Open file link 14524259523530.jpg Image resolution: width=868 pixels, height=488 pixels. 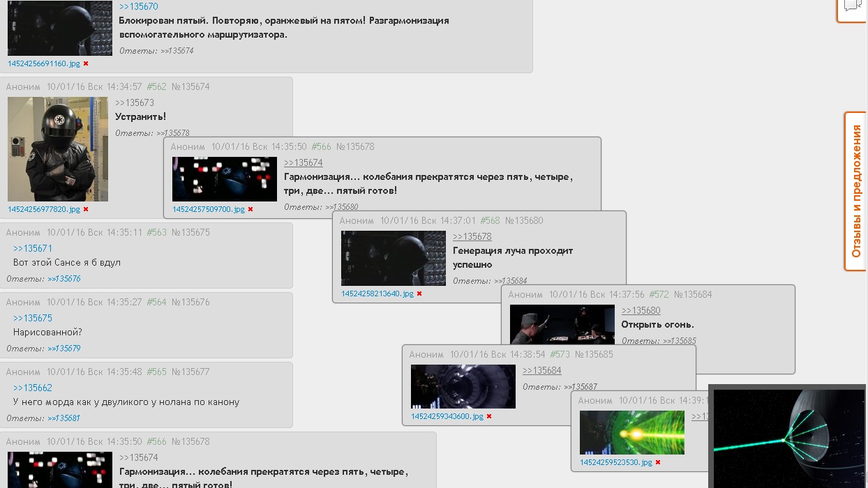click(616, 463)
